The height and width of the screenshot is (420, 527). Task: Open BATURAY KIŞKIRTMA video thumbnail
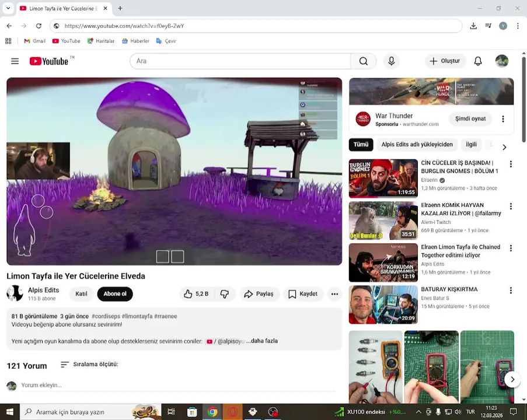click(x=383, y=304)
